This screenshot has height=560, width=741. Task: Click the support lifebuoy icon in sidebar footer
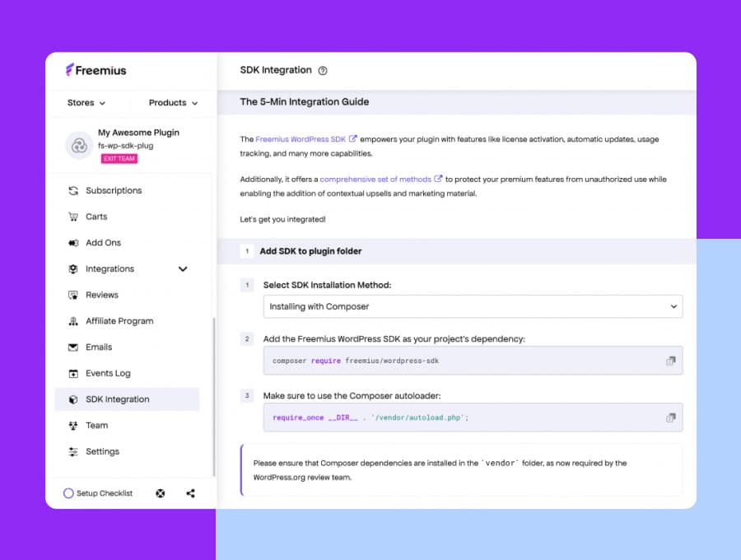click(x=161, y=493)
